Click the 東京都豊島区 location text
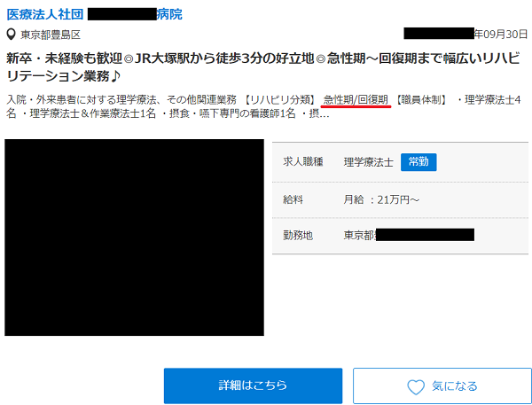This screenshot has width=532, height=405. 51,35
